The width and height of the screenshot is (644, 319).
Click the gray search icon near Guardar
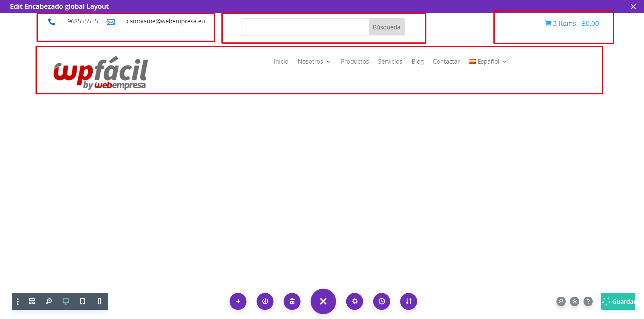coord(561,301)
